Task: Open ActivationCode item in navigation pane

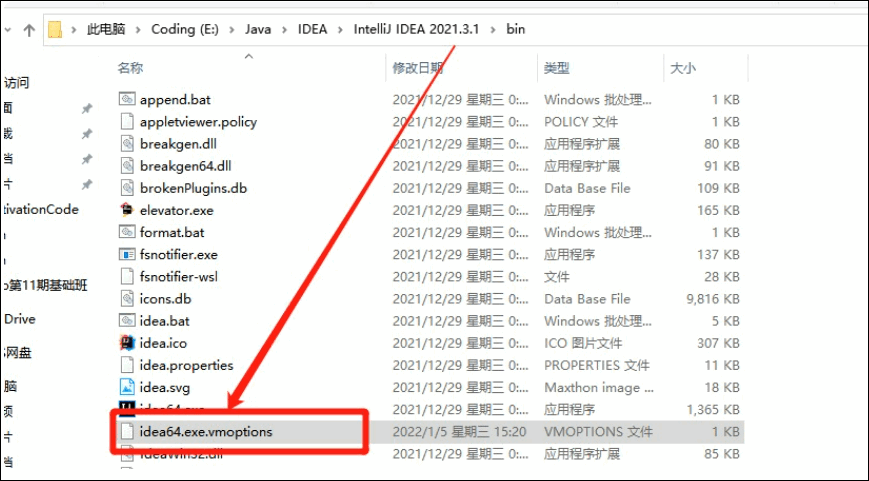Action: pos(40,209)
